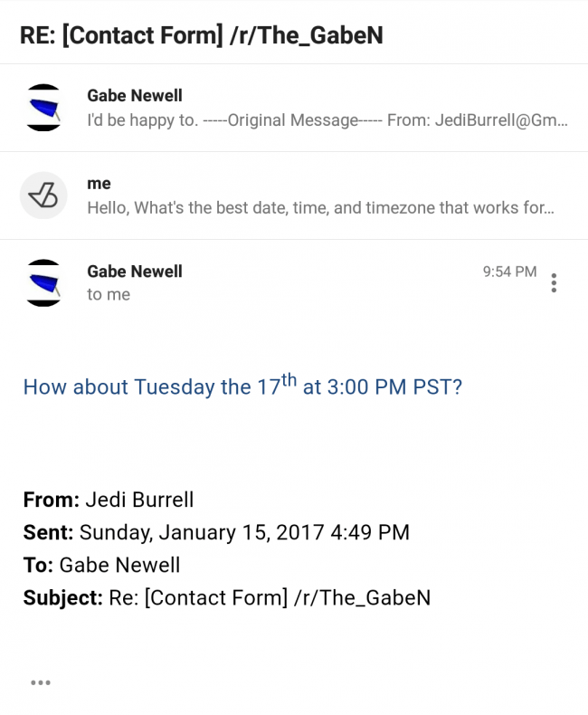Image resolution: width=588 pixels, height=715 pixels.
Task: Click the quoted Subject line
Action: click(x=227, y=598)
